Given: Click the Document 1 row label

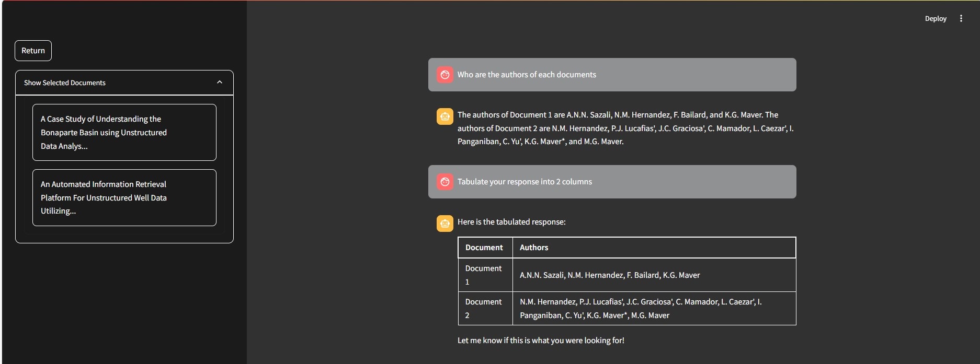Looking at the screenshot, I should pyautogui.click(x=484, y=275).
